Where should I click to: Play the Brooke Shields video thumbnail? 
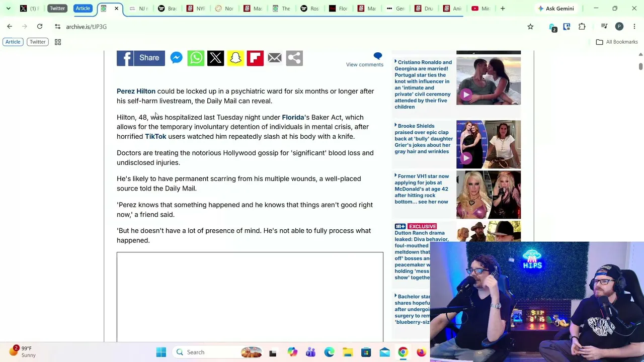[489, 145]
